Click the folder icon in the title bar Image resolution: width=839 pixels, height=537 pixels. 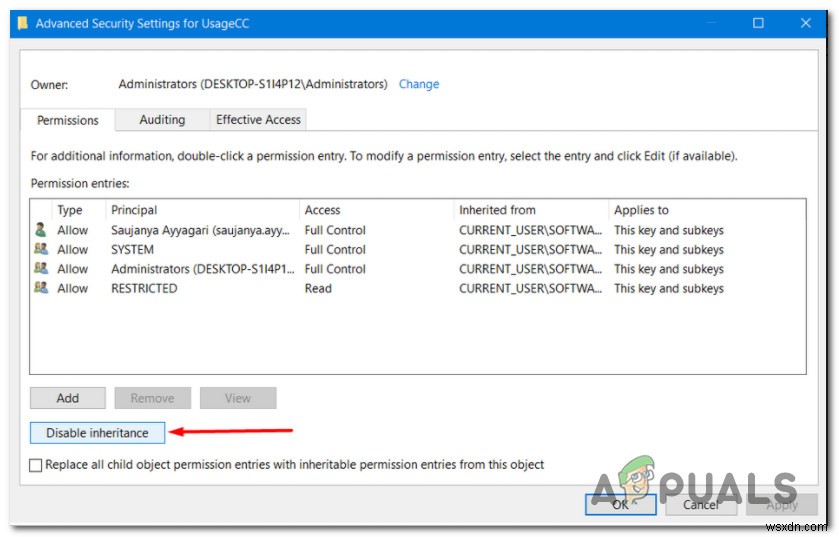point(22,23)
